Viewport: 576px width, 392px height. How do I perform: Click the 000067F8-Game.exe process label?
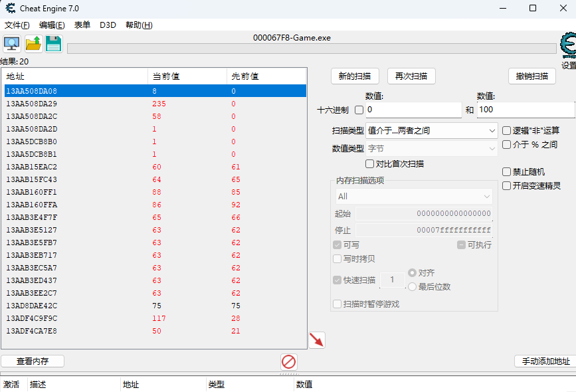292,38
